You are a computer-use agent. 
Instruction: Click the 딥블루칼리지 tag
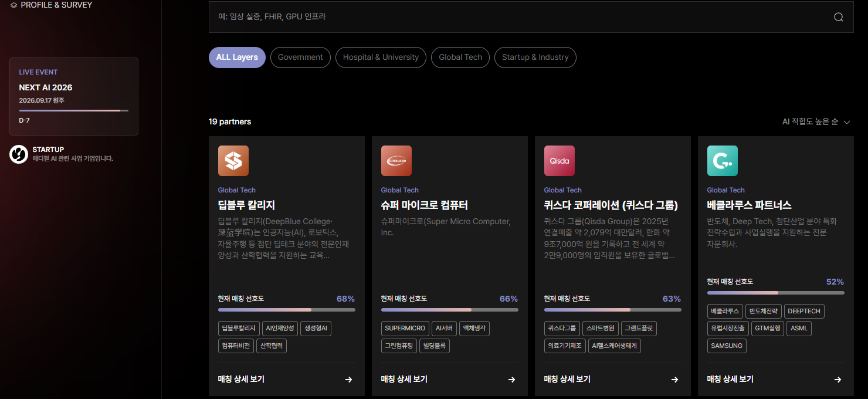(239, 329)
